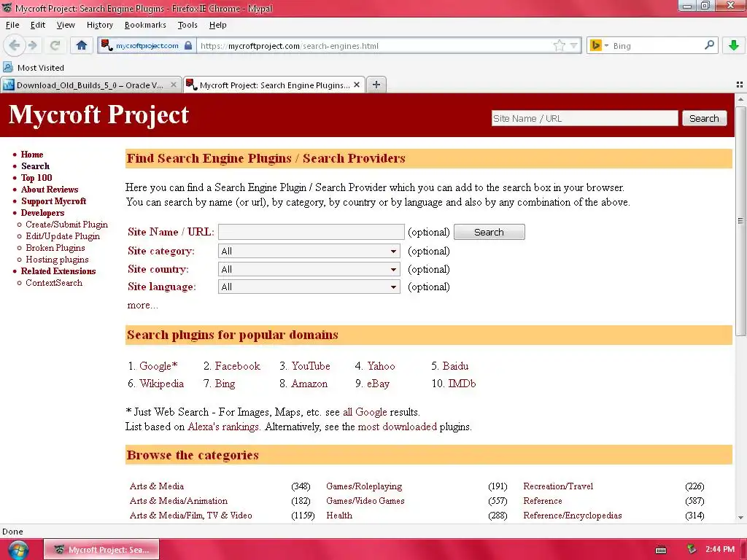The width and height of the screenshot is (747, 560).
Task: Open the tab groups icon at right of tab bar
Action: click(740, 85)
